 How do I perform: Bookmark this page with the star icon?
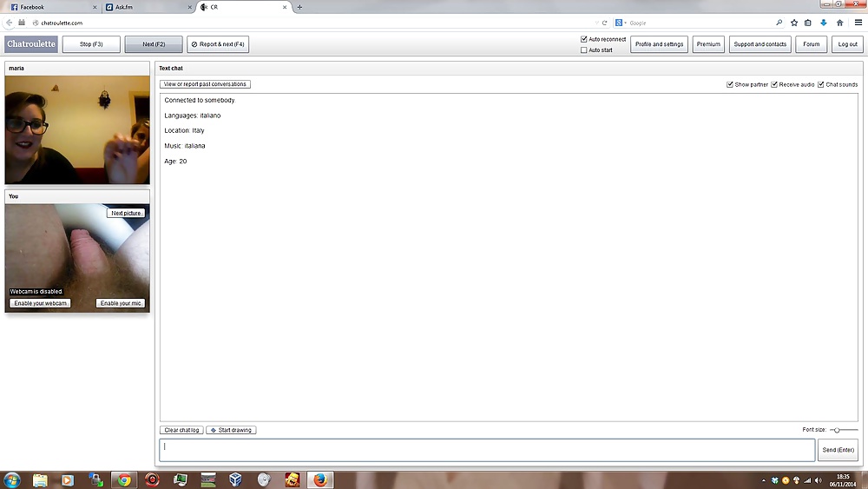tap(793, 23)
